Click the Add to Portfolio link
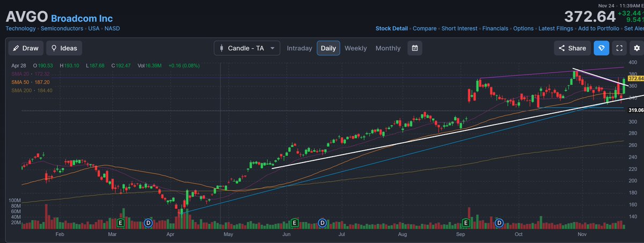Viewport: 644px width, 243px height. 598,28
